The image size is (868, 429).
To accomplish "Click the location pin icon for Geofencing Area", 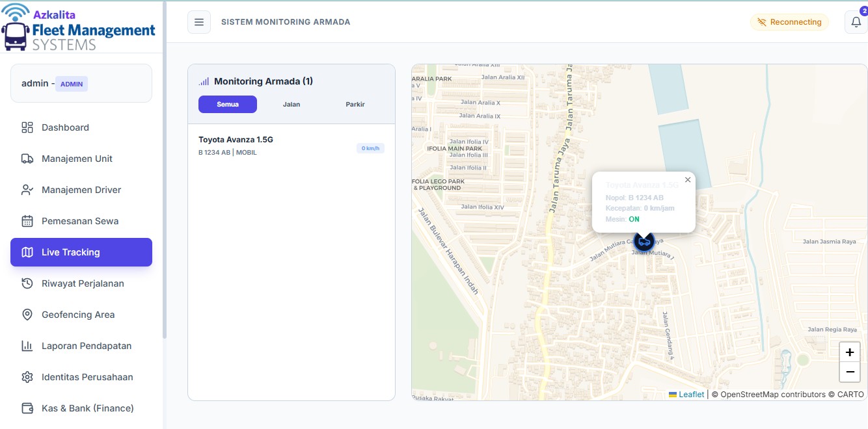I will coord(27,315).
